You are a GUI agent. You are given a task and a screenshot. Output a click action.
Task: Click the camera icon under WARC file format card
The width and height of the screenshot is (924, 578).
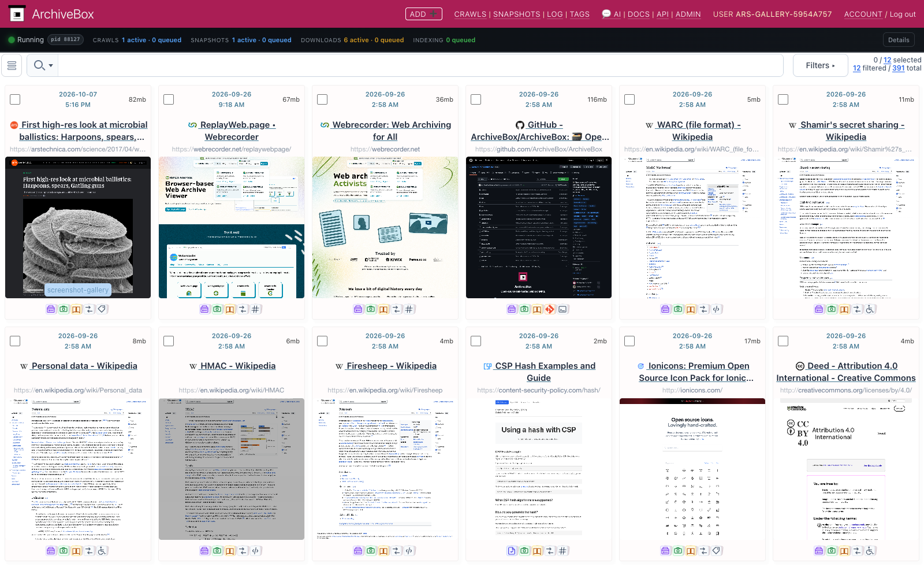click(678, 309)
